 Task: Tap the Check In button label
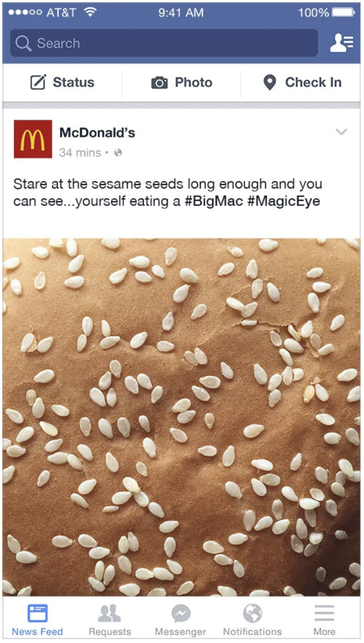pos(313,83)
